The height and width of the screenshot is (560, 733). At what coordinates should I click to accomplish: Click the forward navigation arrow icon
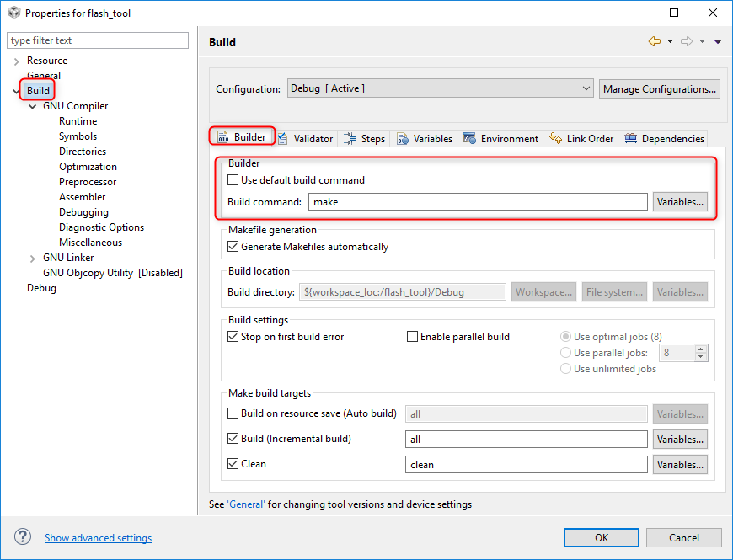click(687, 41)
